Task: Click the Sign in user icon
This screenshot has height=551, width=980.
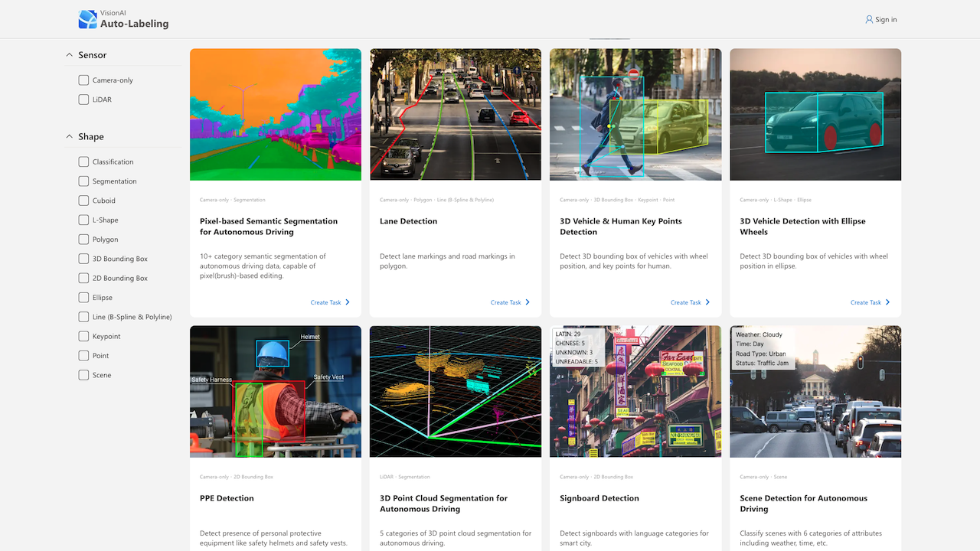Action: [x=869, y=19]
